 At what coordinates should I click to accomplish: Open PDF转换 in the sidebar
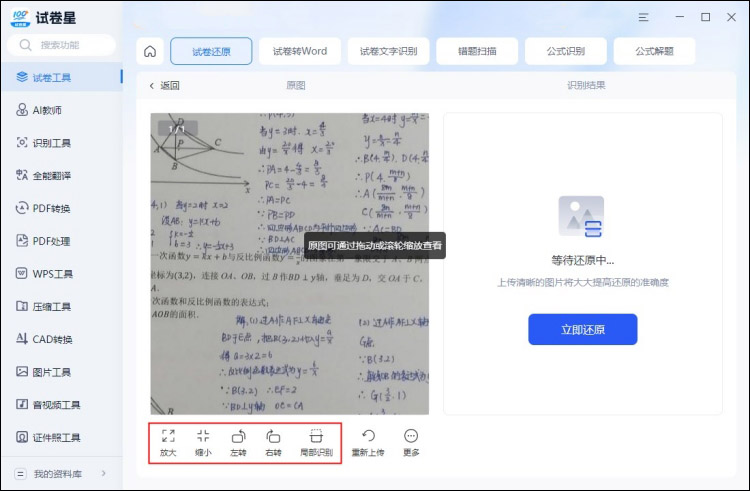click(62, 208)
